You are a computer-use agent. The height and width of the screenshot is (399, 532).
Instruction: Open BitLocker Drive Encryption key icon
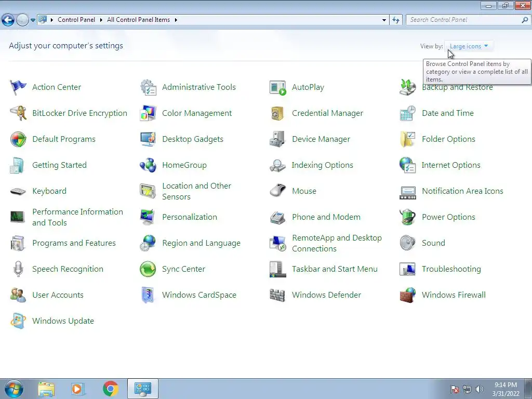18,113
